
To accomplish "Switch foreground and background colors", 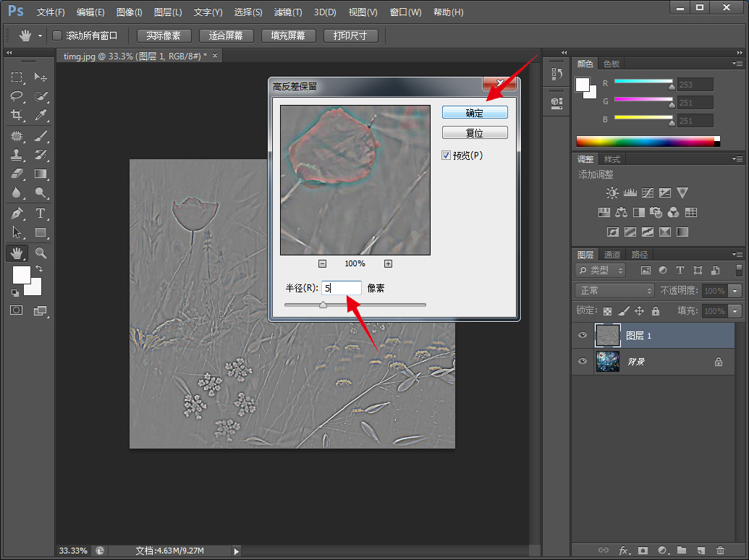I will (39, 268).
